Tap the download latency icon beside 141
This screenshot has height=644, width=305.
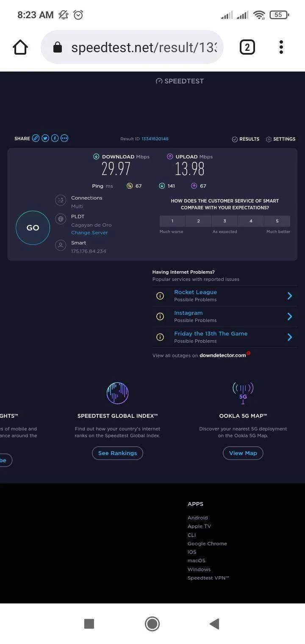pyautogui.click(x=162, y=186)
